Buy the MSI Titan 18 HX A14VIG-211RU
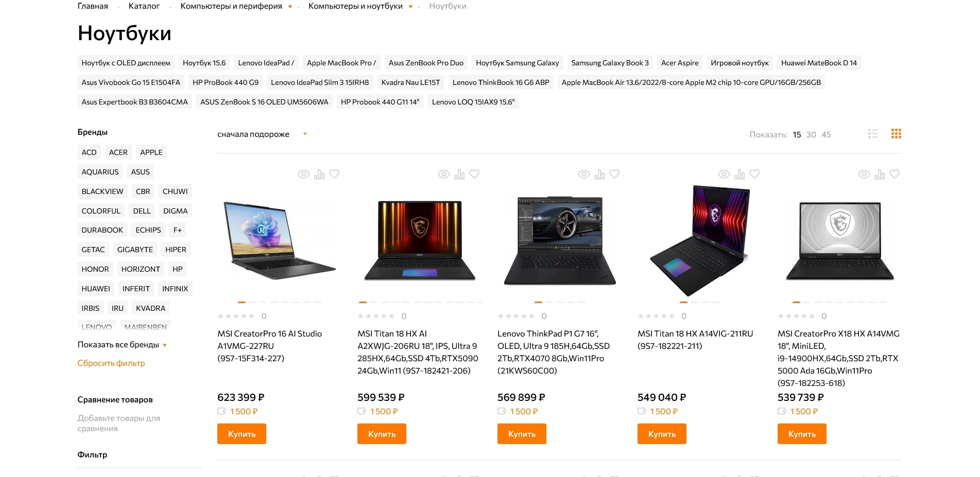 (x=662, y=434)
